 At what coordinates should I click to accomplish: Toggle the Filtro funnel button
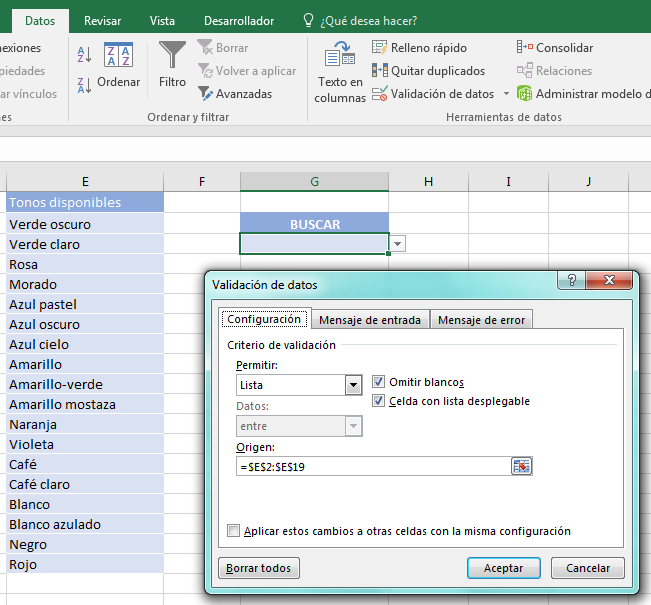pyautogui.click(x=172, y=65)
